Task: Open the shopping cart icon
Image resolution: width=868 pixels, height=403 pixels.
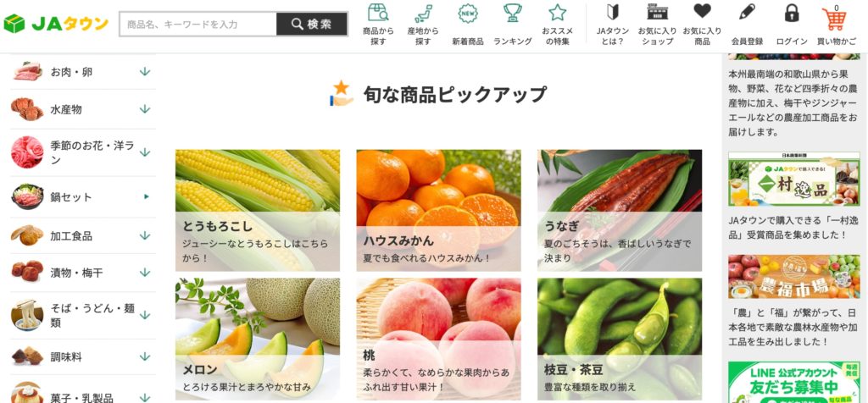Action: [836, 20]
